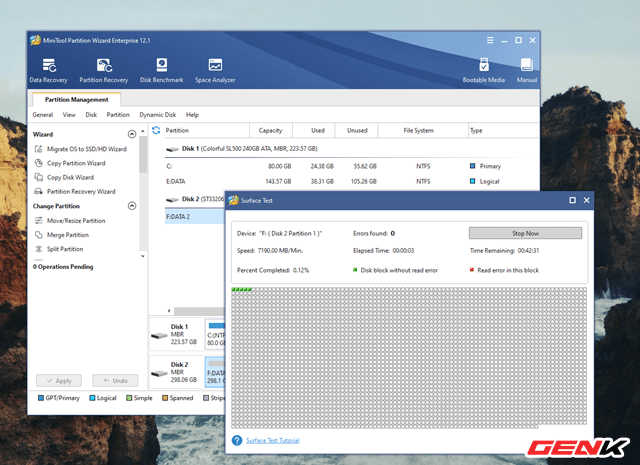Open Space Analyzer
Viewport: 640px width, 465px height.
[215, 70]
